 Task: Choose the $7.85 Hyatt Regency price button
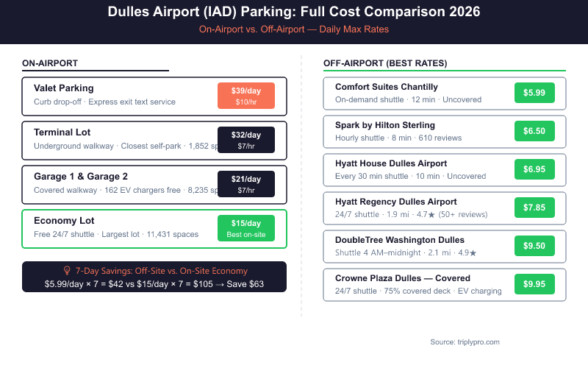click(x=534, y=208)
